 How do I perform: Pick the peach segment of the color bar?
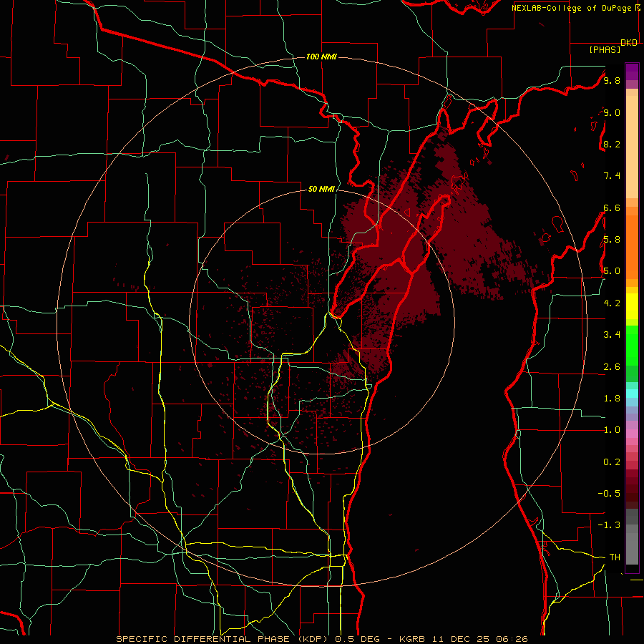click(632, 147)
